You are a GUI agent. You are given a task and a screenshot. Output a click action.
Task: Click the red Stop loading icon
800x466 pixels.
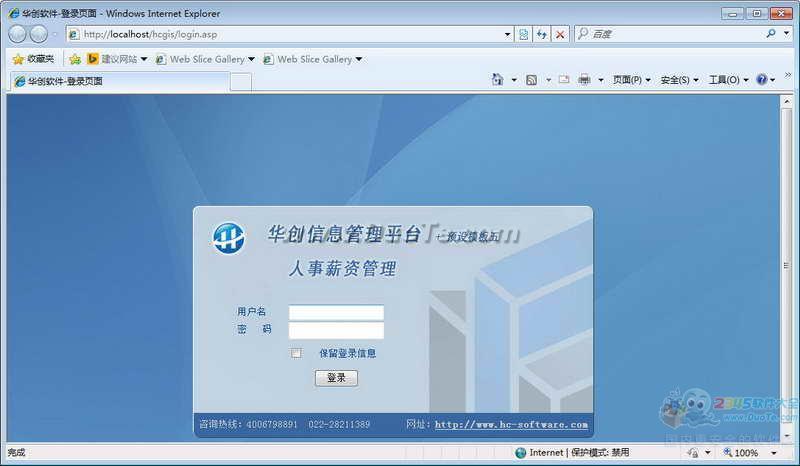coord(560,34)
